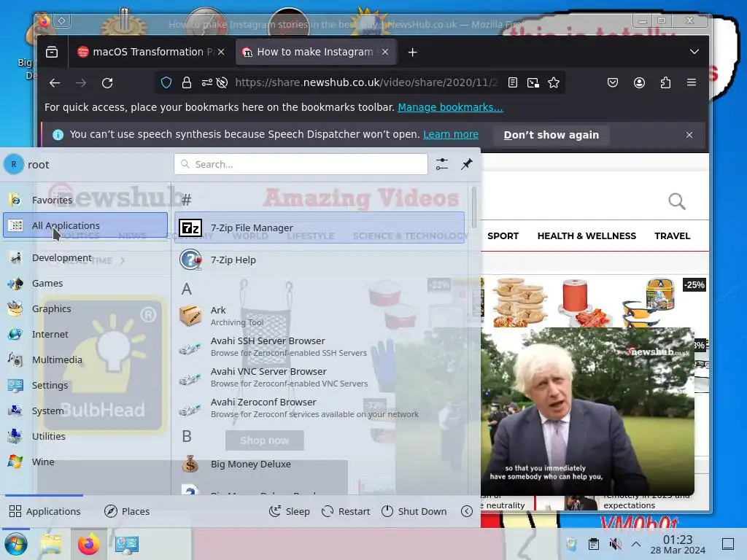Image resolution: width=747 pixels, height=560 pixels.
Task: Open the Wine category
Action: pos(85,462)
